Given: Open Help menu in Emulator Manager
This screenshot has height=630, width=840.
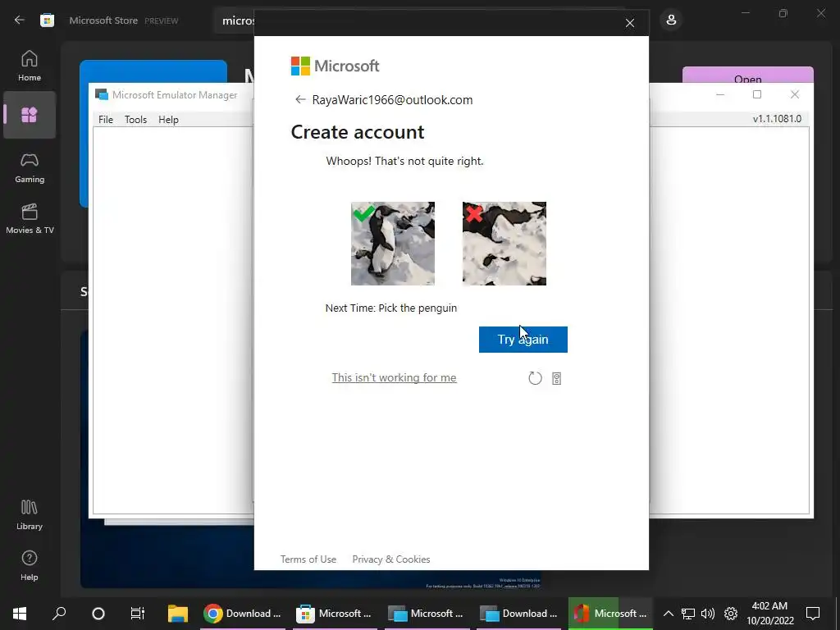Looking at the screenshot, I should tap(168, 120).
